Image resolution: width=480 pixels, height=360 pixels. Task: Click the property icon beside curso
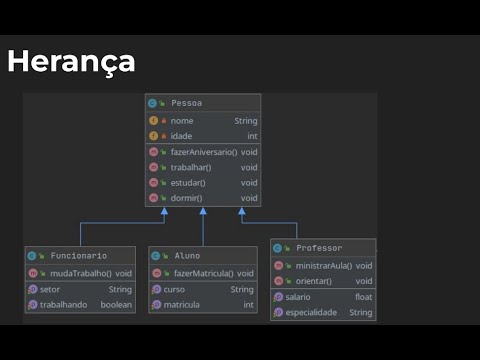156,289
